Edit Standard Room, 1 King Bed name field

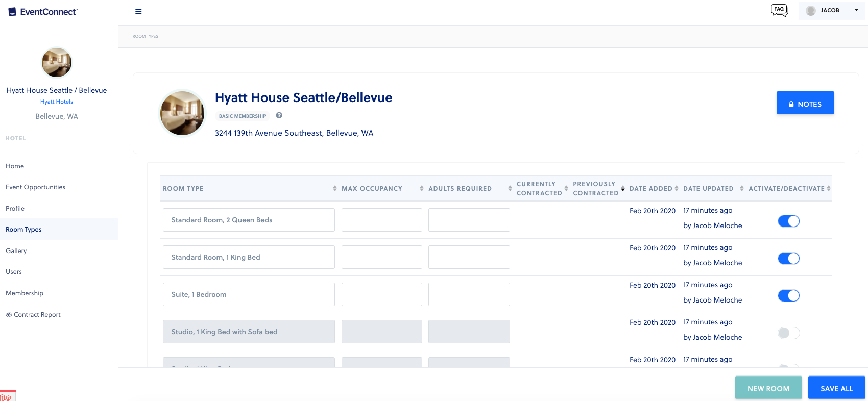coord(249,257)
